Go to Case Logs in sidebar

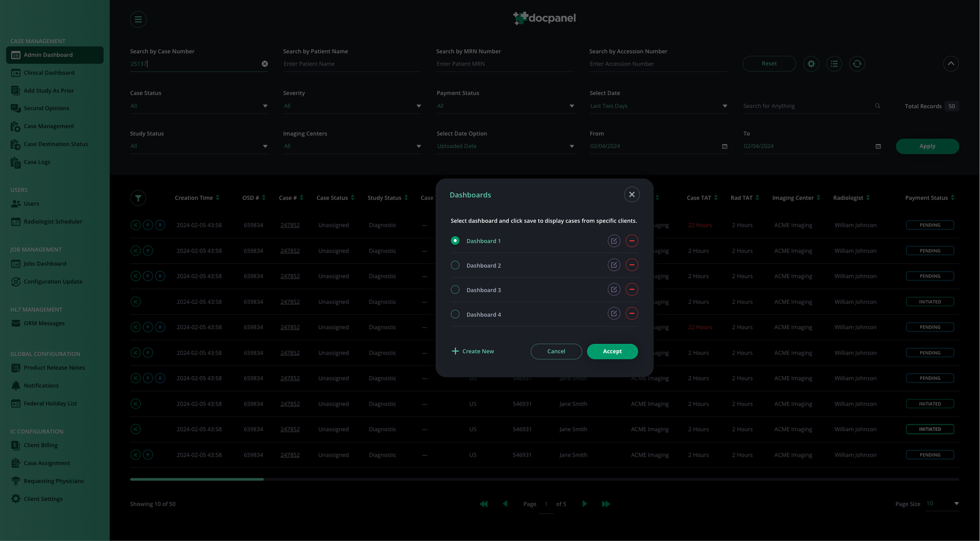pyautogui.click(x=37, y=162)
